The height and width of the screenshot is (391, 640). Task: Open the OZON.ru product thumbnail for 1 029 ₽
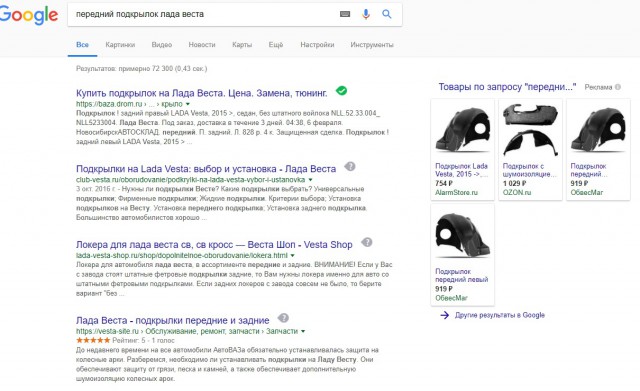(530, 130)
